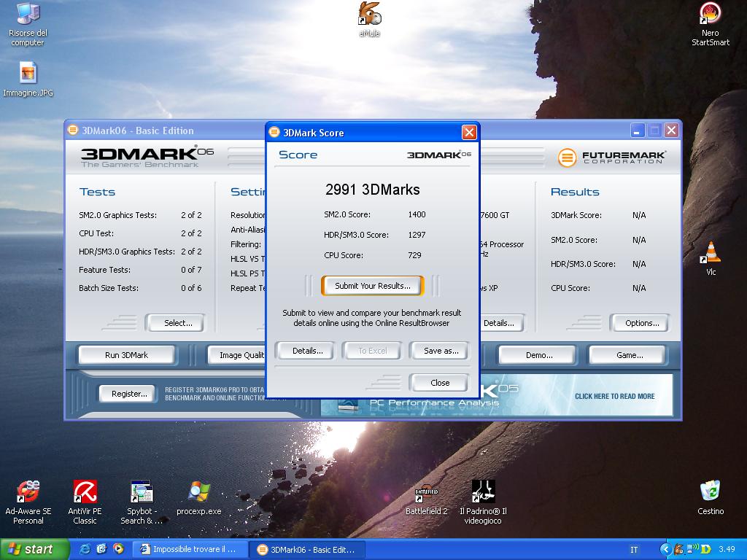
Task: Close the 3DMark Score dialog with X
Action: [469, 133]
